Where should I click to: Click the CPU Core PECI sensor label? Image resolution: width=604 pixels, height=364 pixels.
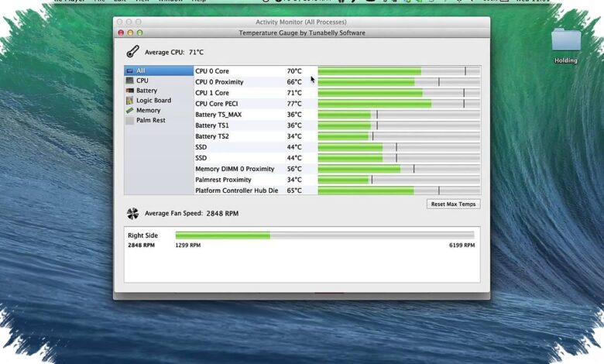click(217, 104)
